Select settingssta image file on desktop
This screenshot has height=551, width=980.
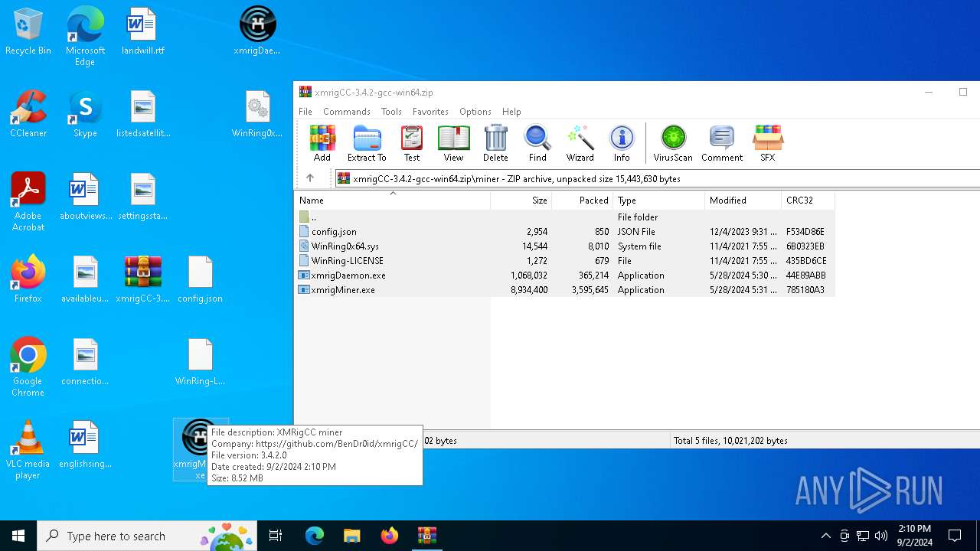point(143,197)
